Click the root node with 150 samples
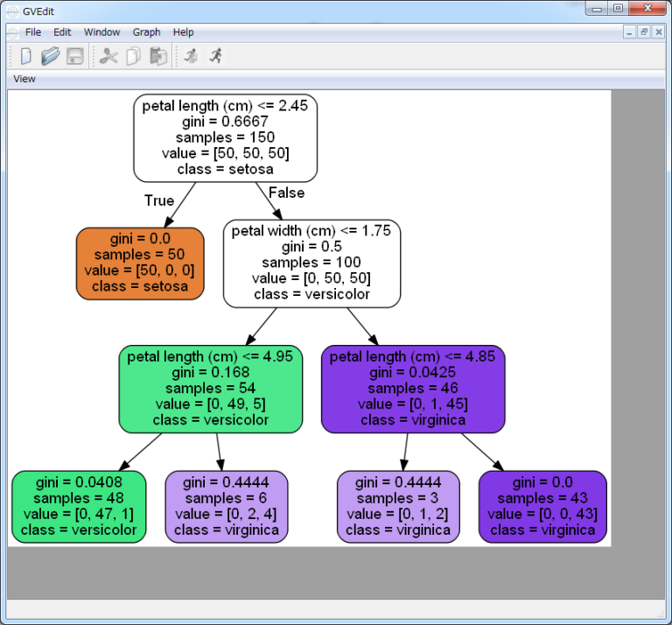This screenshot has width=672, height=625. pyautogui.click(x=225, y=137)
